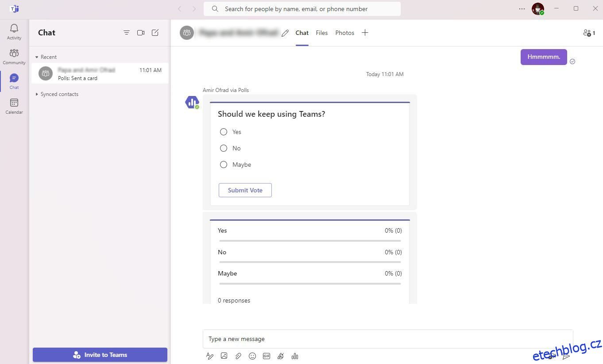Click the Polls bot avatar
Viewport: 603px width, 364px height.
pos(192,102)
